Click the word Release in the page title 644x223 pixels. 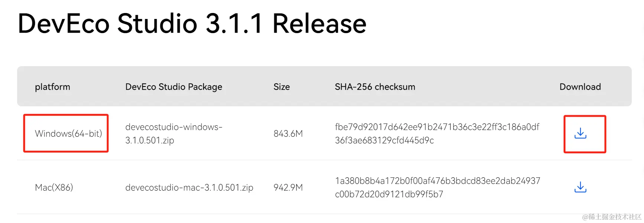319,24
